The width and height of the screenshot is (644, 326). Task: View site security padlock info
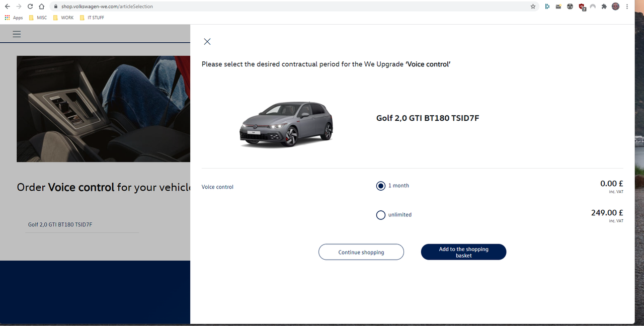click(56, 7)
